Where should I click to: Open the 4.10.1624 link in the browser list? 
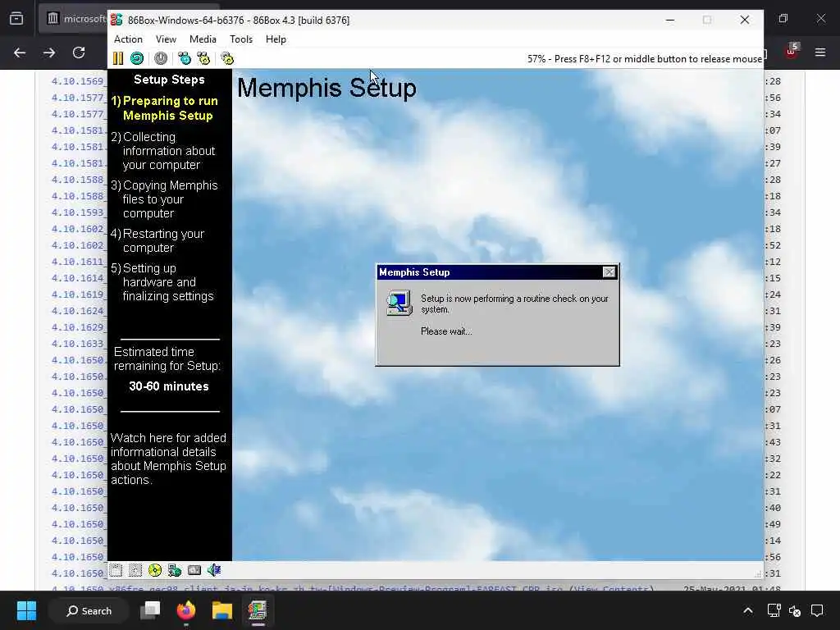pyautogui.click(x=78, y=311)
